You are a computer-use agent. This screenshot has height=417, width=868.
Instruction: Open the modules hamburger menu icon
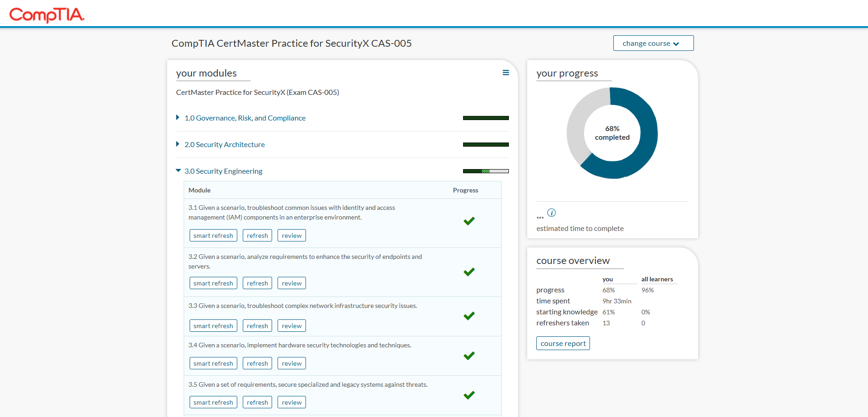pos(506,72)
